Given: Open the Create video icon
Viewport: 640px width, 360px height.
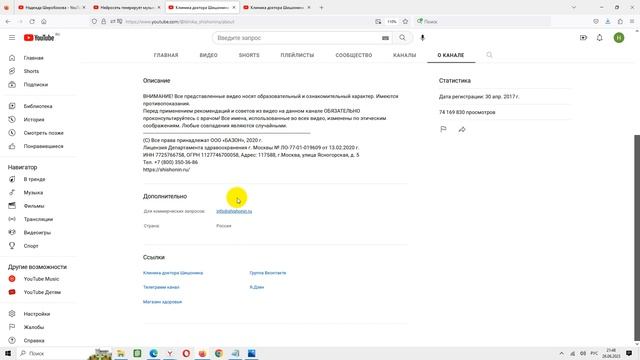Looking at the screenshot, I should (x=583, y=38).
